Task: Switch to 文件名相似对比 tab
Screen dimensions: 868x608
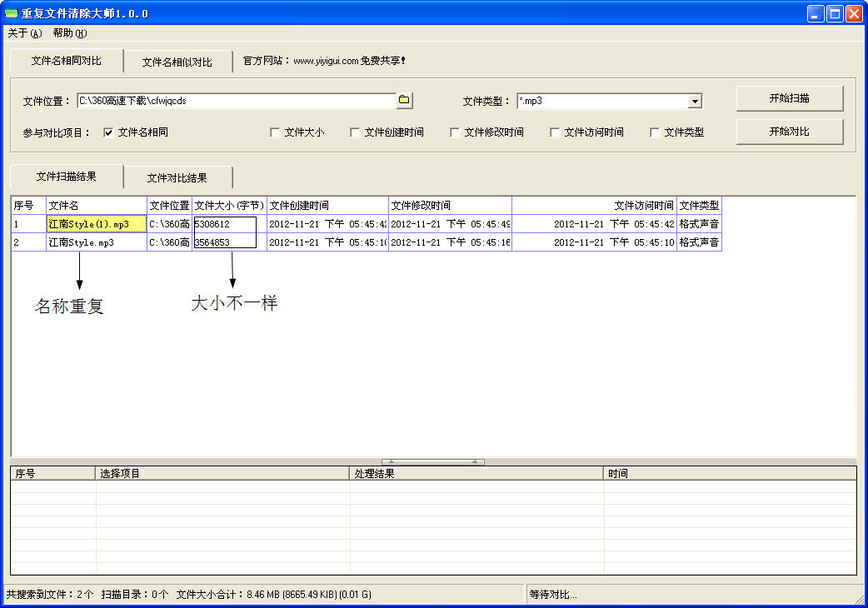Action: pos(177,62)
